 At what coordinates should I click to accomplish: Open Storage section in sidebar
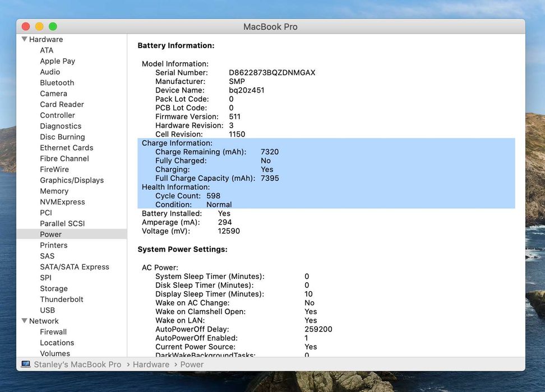(53, 288)
